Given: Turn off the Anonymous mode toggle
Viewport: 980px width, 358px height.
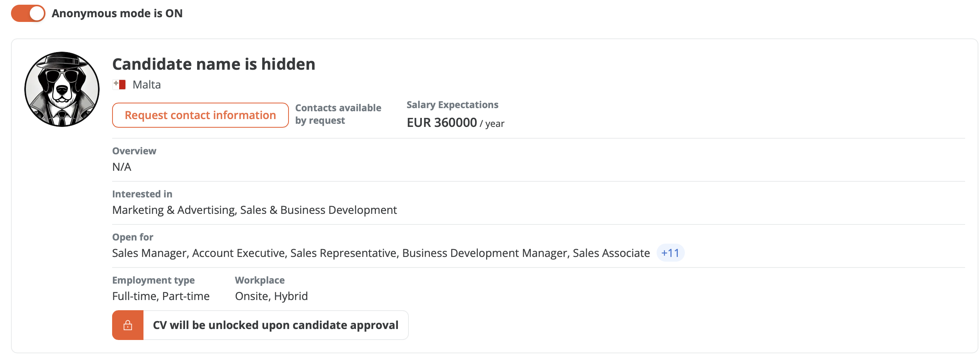Looking at the screenshot, I should tap(28, 13).
